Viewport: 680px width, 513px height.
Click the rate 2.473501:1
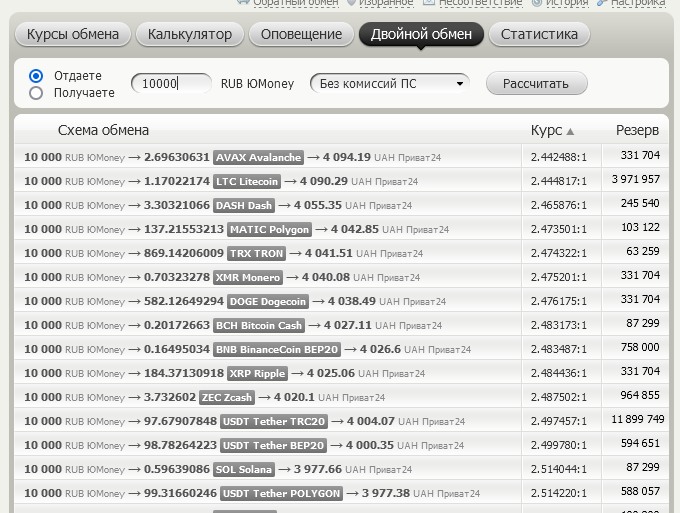pos(559,229)
